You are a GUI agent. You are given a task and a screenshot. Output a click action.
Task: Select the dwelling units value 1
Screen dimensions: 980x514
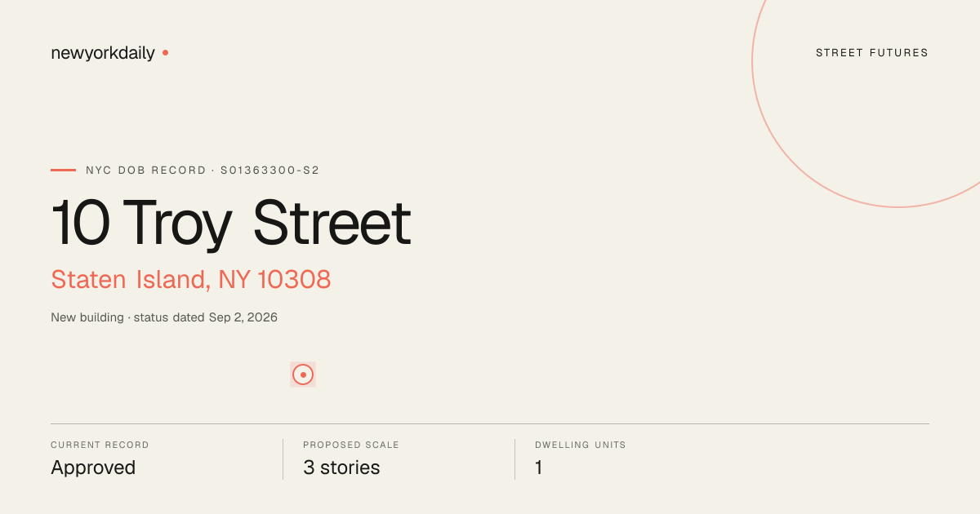pos(539,467)
